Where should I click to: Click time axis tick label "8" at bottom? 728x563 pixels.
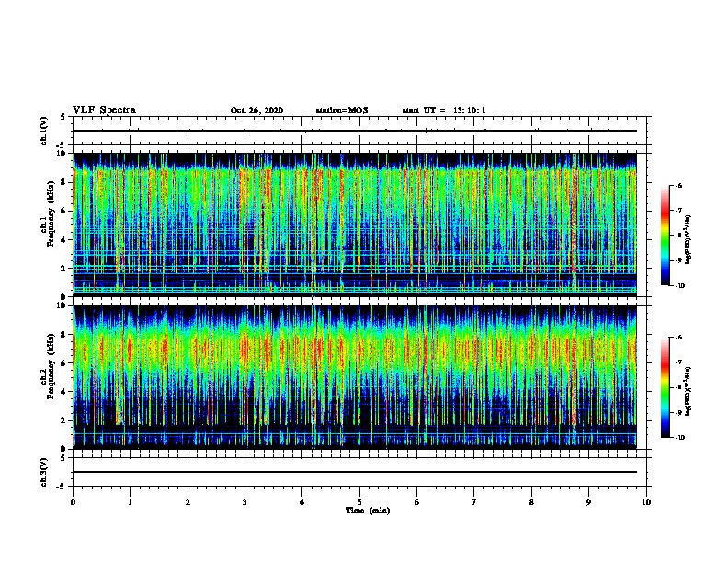[531, 502]
